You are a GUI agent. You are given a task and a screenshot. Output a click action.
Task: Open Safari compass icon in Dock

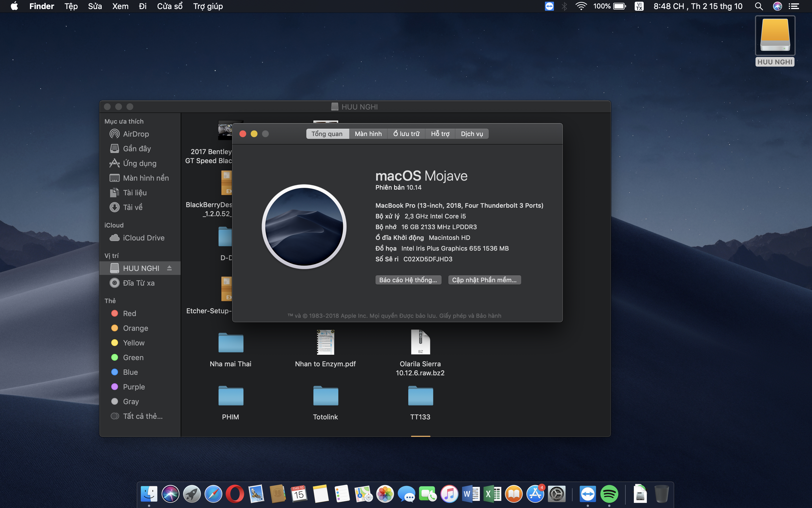213,494
